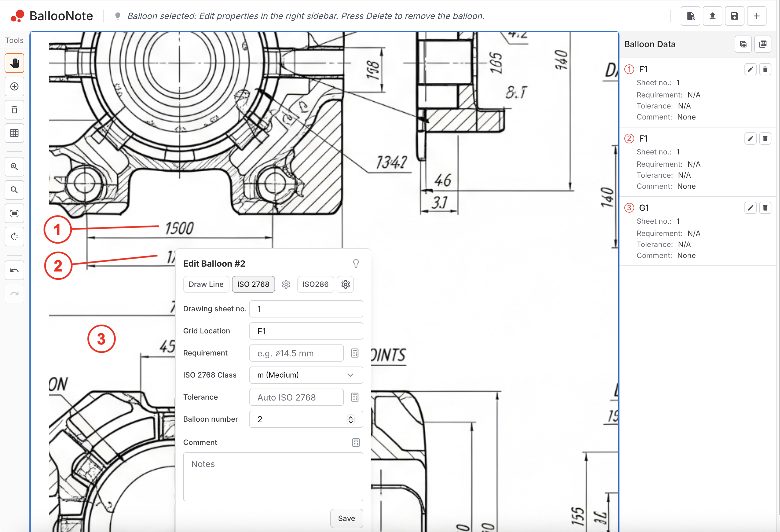Click the Fit to Screen tool

pos(14,214)
